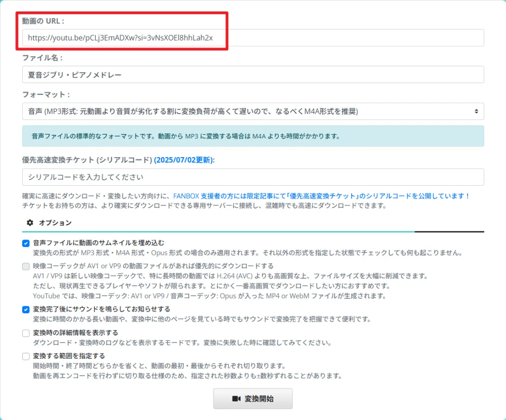506x420 pixels.
Task: Open the 2025/07/02更新 link
Action: point(184,160)
